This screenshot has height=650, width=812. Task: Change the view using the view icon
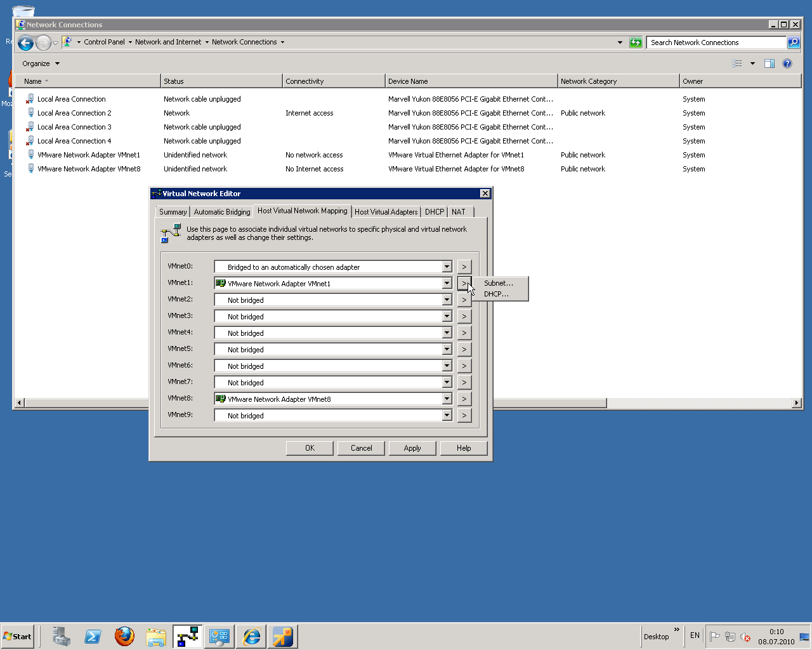tap(737, 63)
